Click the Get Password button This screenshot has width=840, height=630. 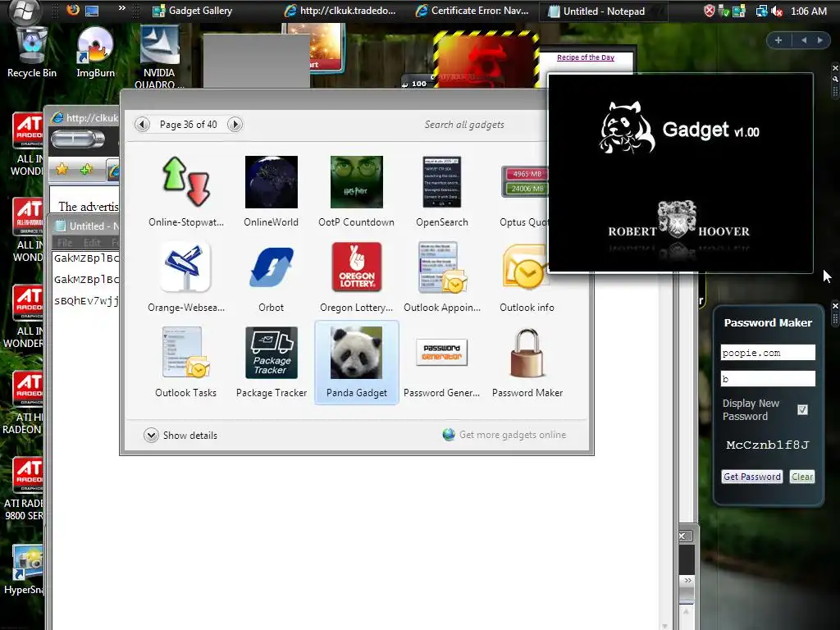coord(752,477)
